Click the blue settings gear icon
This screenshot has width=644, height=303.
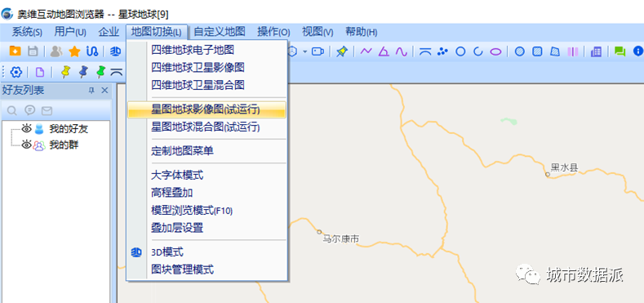click(16, 73)
